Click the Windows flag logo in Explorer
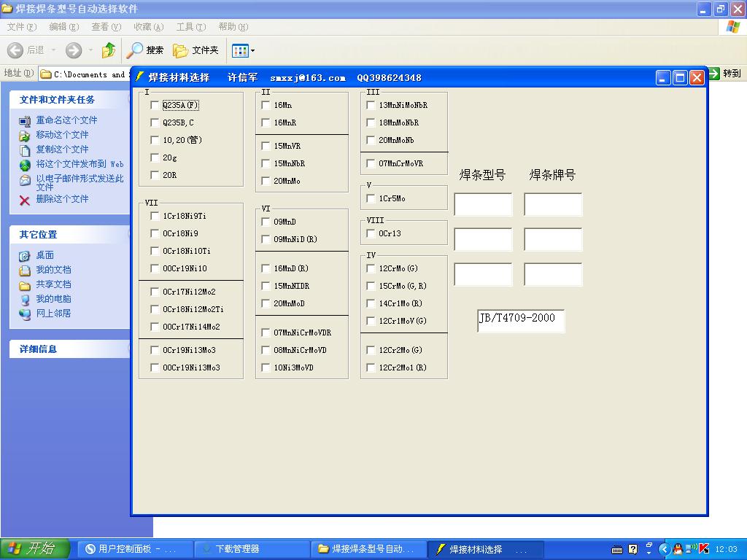This screenshot has width=747, height=560. coord(732,27)
